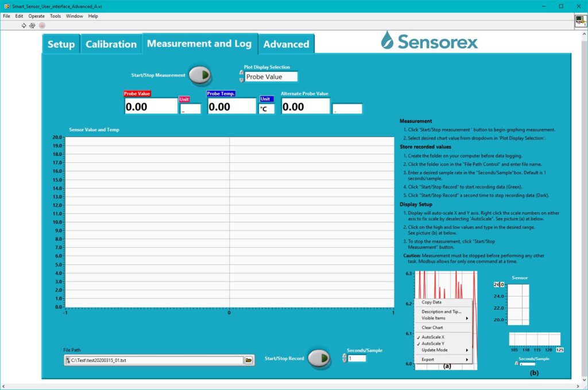Switch to the Advanced tab
588x390 pixels.
[286, 44]
